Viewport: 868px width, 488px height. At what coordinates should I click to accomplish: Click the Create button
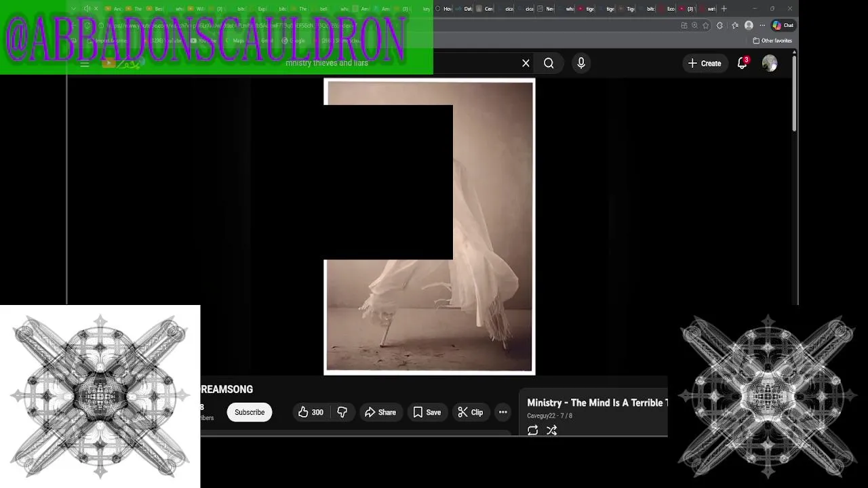point(705,63)
